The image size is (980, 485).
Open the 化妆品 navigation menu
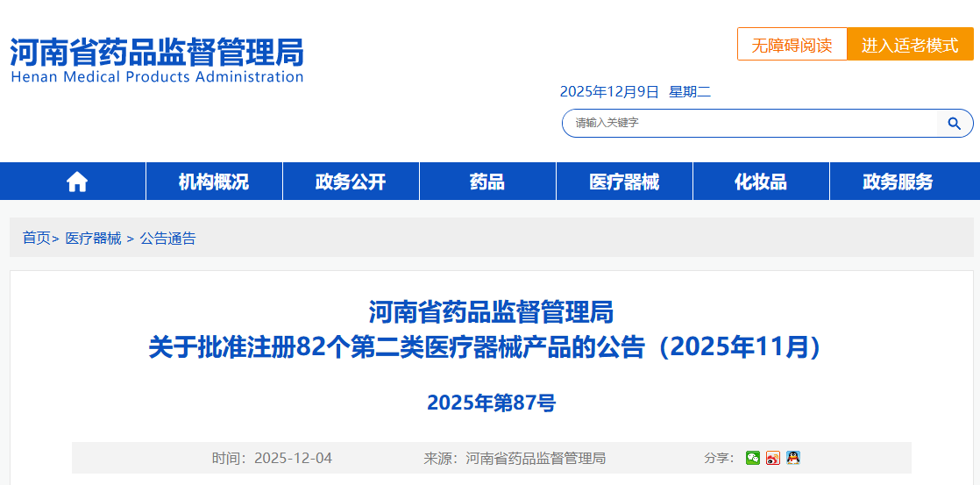tap(761, 182)
